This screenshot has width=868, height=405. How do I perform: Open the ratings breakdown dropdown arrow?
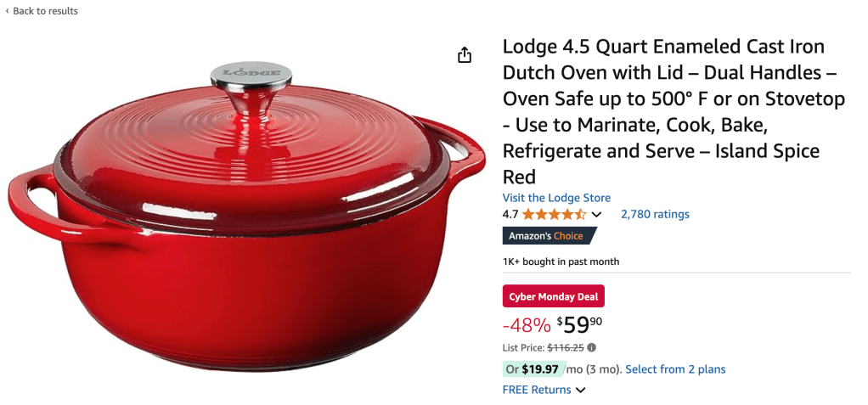pos(597,215)
